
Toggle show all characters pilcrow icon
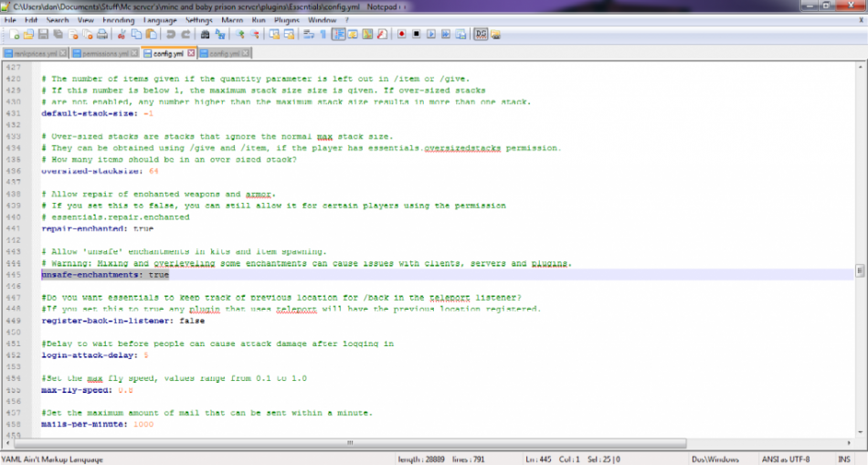(x=323, y=35)
